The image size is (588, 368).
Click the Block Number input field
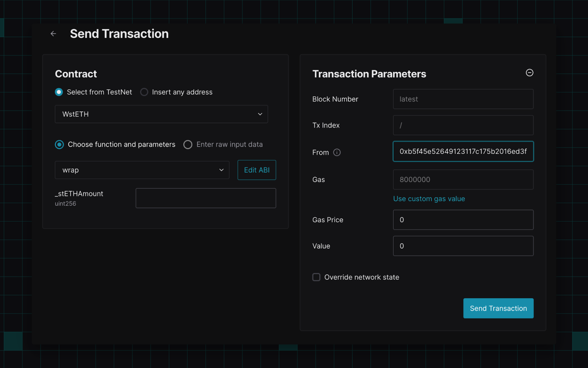pos(463,99)
